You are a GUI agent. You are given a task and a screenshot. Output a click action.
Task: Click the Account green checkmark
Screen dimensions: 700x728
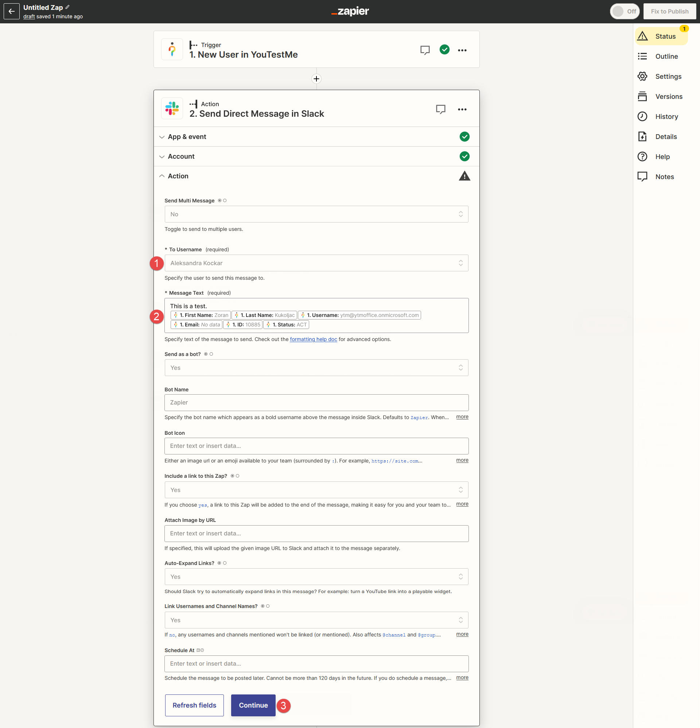coord(464,156)
